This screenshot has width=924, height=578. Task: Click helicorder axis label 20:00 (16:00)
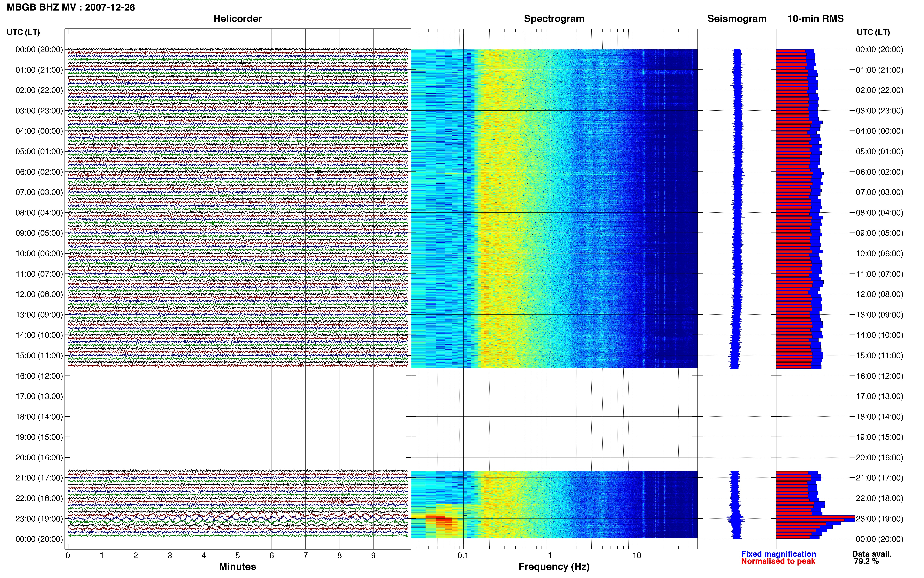[x=39, y=458]
